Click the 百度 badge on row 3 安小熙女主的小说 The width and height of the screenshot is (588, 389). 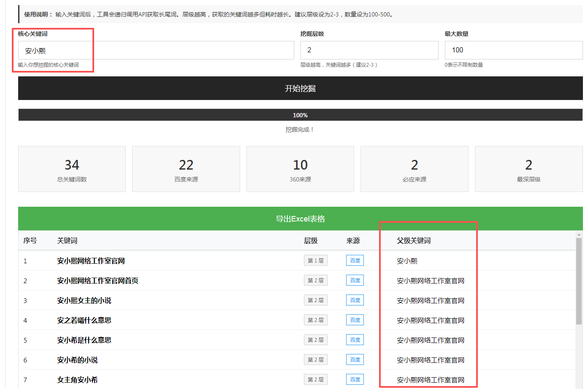[355, 300]
